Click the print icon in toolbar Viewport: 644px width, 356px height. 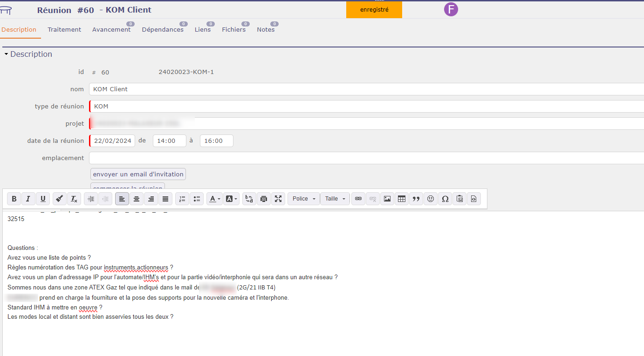[264, 199]
